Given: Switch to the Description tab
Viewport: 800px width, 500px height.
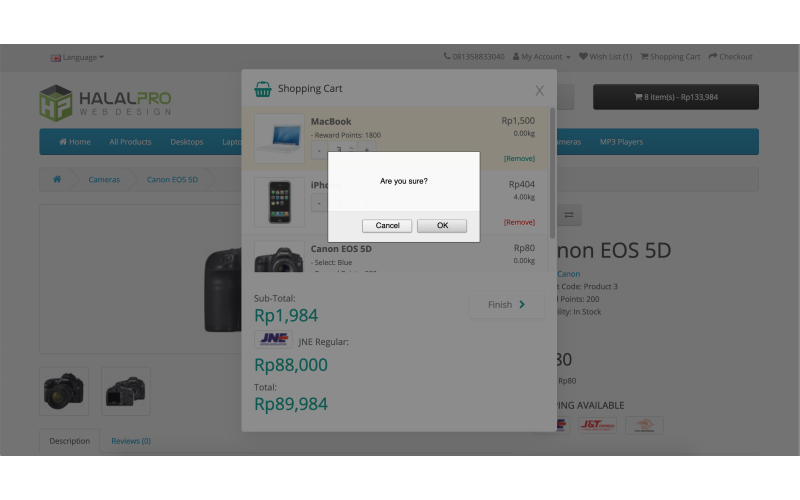Looking at the screenshot, I should click(x=69, y=441).
